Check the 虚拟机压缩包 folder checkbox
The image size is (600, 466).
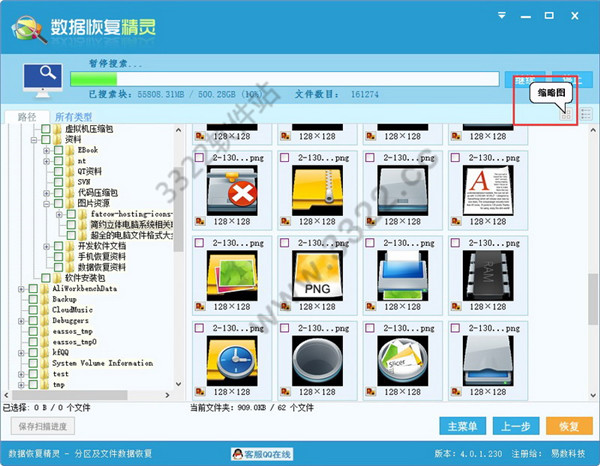tap(46, 129)
